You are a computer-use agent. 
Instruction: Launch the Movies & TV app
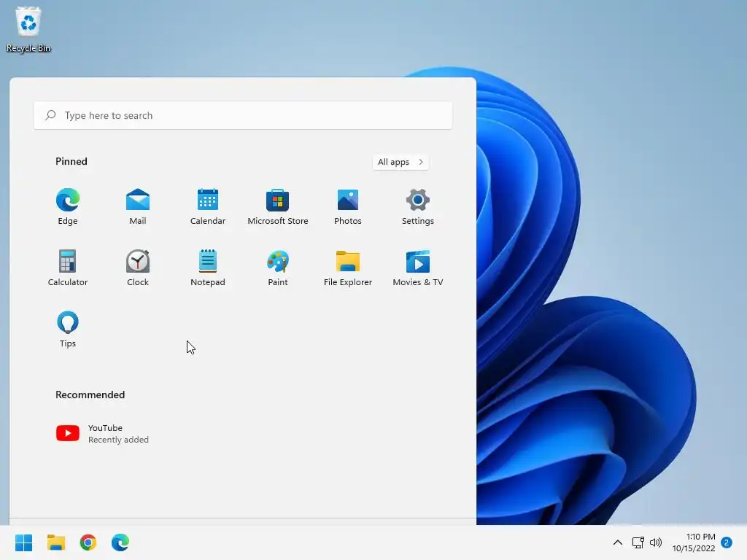click(x=418, y=268)
